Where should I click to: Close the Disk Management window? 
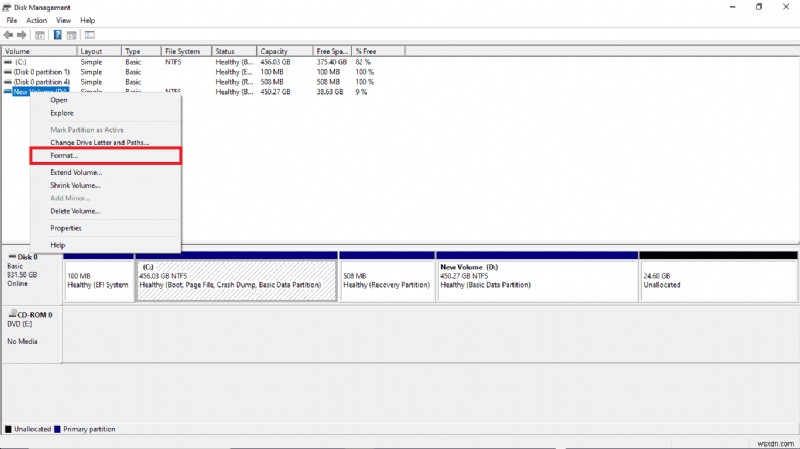click(786, 7)
